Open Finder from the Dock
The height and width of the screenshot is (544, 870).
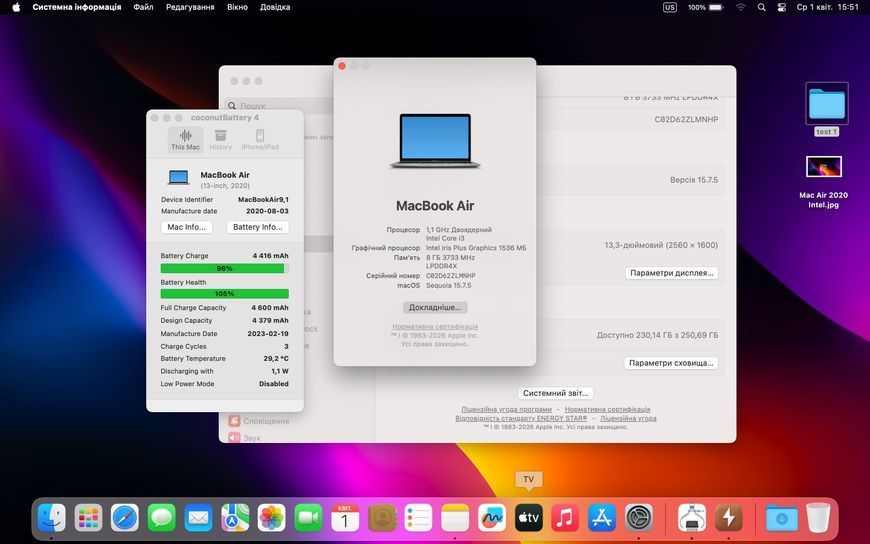52,517
